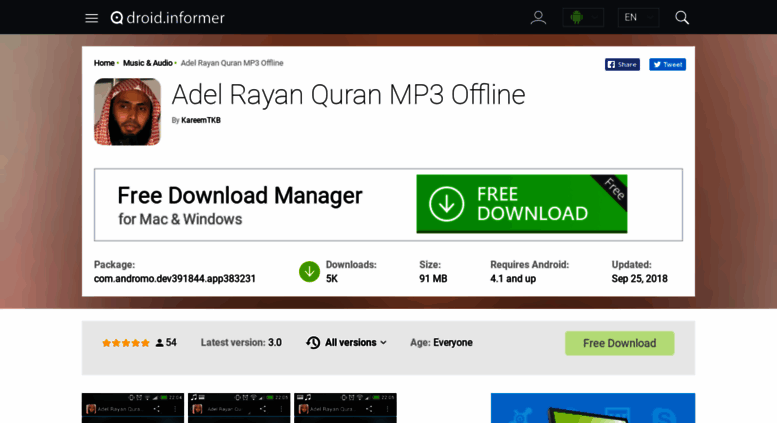The image size is (777, 423).
Task: Open the EN language dropdown
Action: pyautogui.click(x=638, y=17)
